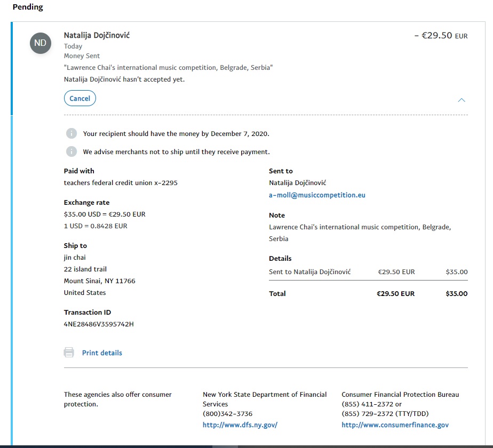Image resolution: width=493 pixels, height=448 pixels.
Task: Click the - €29.50 EUR amount at top
Action: [441, 36]
